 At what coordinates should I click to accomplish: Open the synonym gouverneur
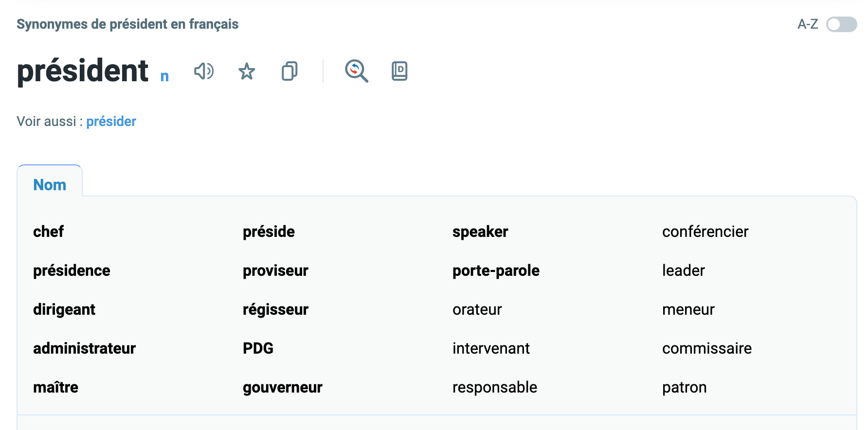[282, 387]
